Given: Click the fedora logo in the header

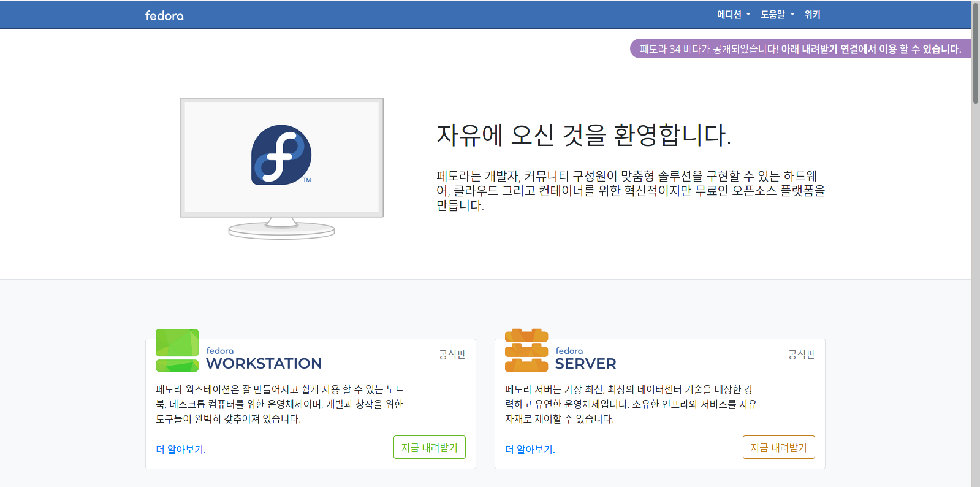Looking at the screenshot, I should point(164,15).
